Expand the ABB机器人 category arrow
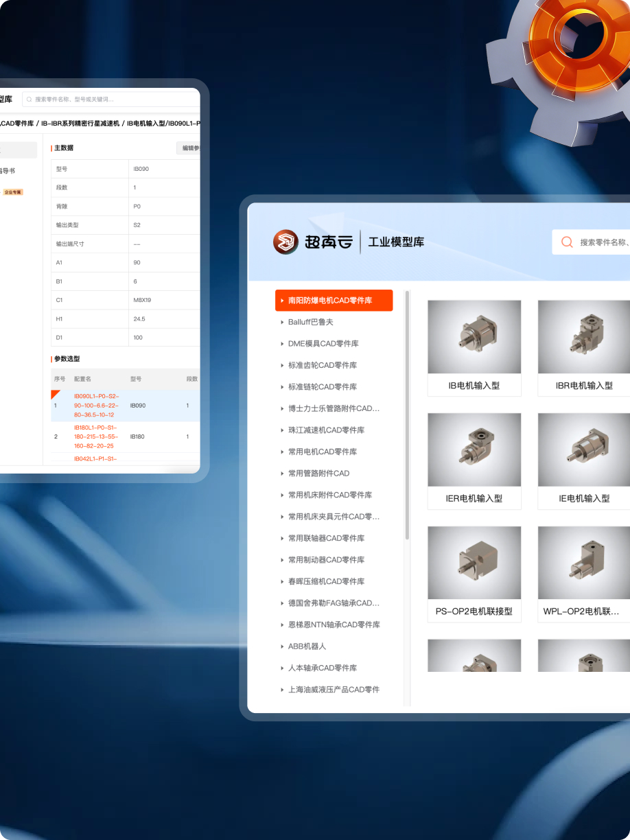 pos(282,646)
